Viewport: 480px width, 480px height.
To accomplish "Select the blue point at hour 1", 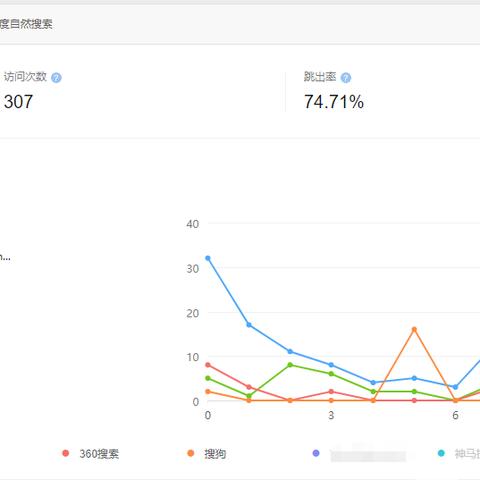I will point(249,325).
